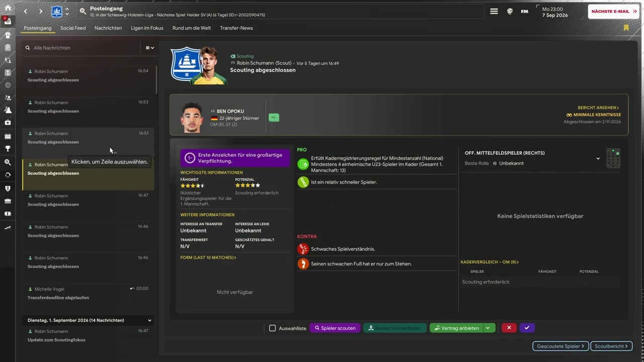Screen dimensions: 644x362
Task: Open the Vertrag anbieten dropdown arrow
Action: [x=488, y=328]
